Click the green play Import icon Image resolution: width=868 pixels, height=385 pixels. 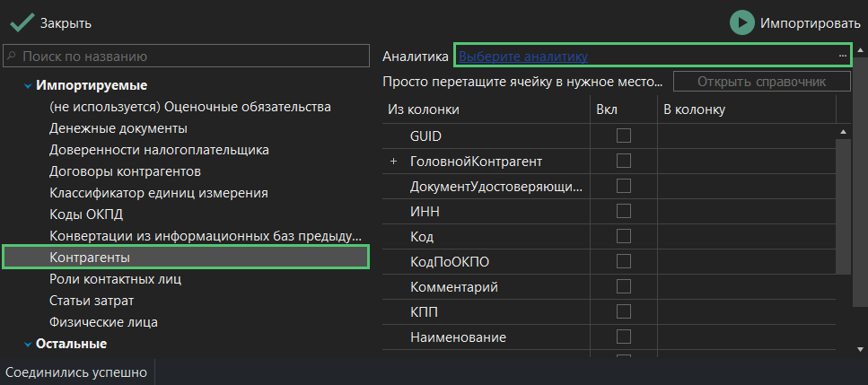(x=741, y=22)
